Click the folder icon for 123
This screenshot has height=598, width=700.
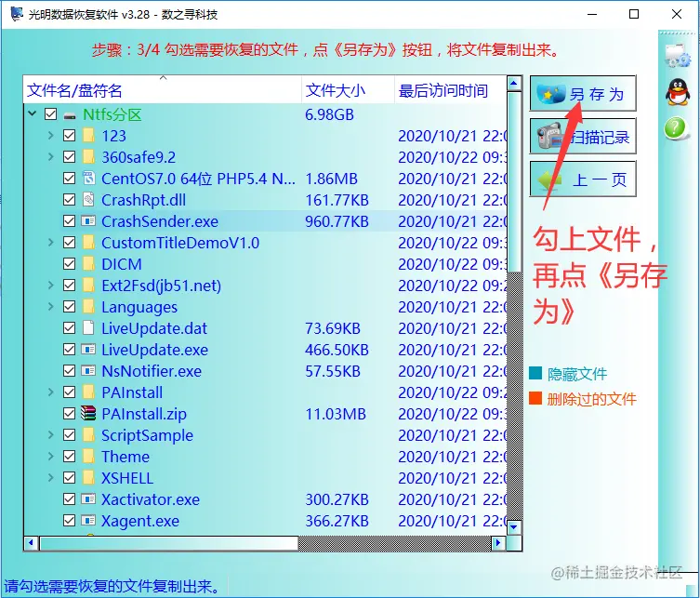point(88,136)
